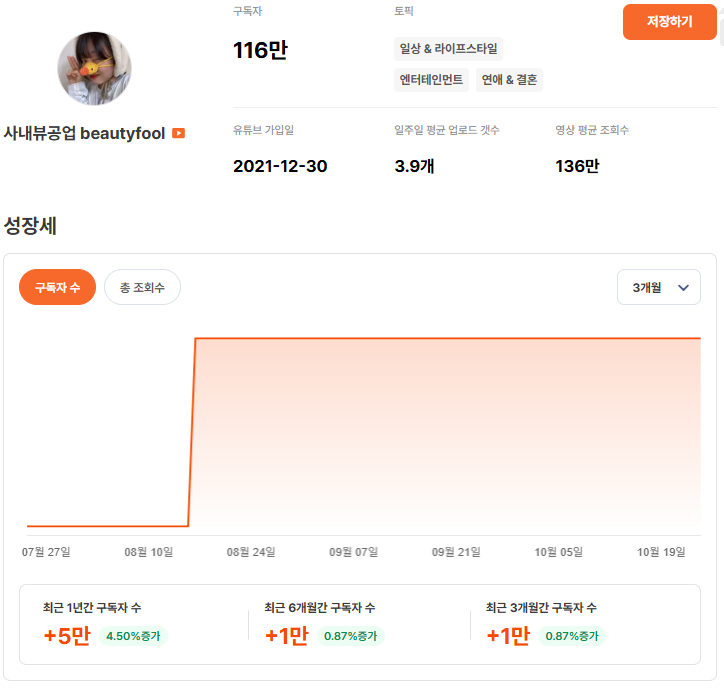
Task: Expand the period dropdown chevron arrow
Action: tap(683, 288)
